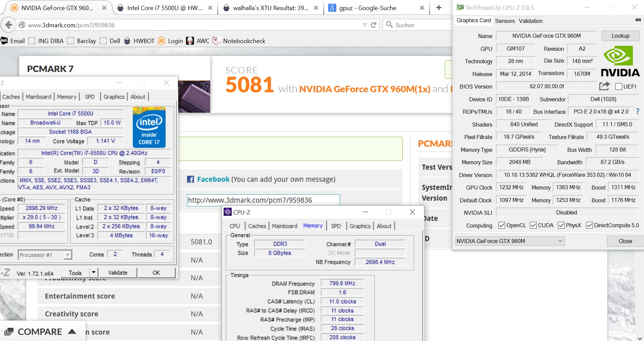Click the 799.6 MHz DRAM Frequency value
The image size is (644, 341).
[x=342, y=283]
